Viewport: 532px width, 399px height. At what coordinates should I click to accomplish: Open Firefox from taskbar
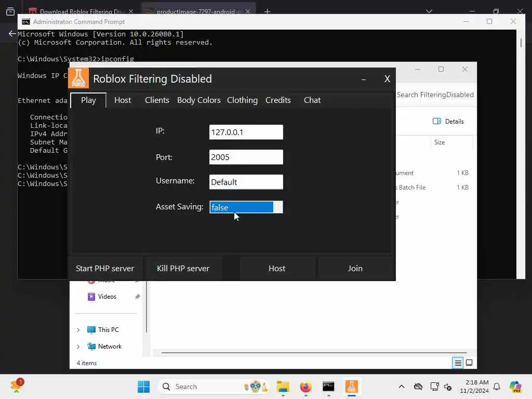(x=305, y=387)
